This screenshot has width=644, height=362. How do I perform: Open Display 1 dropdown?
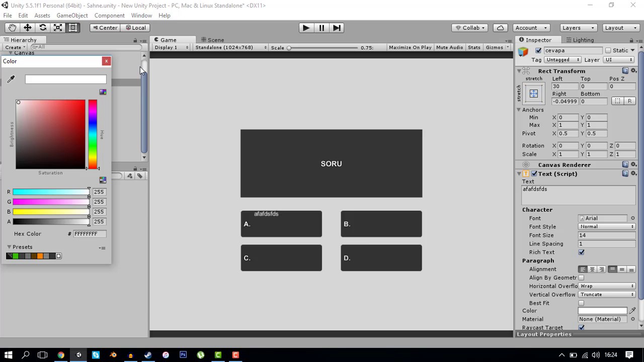(171, 47)
